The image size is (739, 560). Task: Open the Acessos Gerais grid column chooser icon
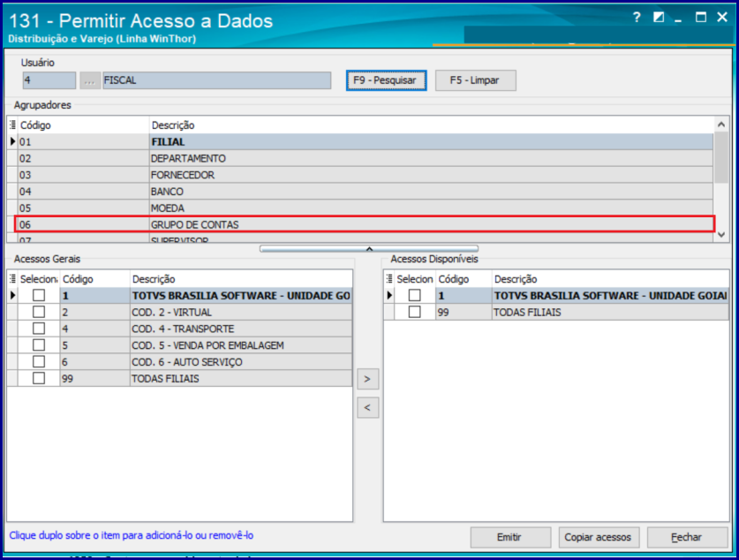coord(12,278)
